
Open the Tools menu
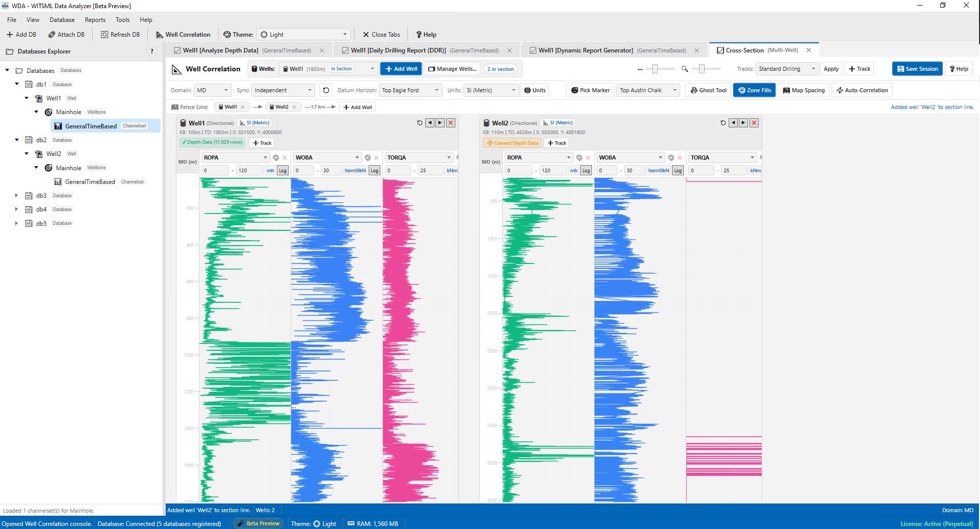pyautogui.click(x=122, y=20)
